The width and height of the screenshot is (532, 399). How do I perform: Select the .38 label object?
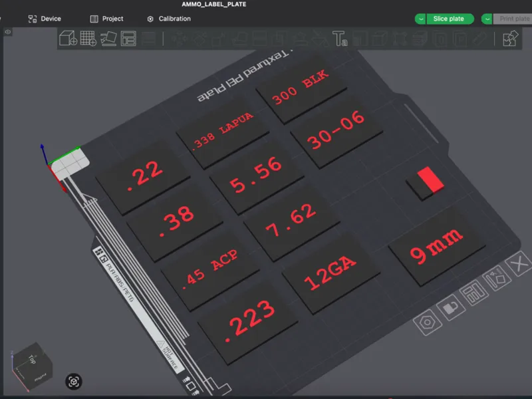point(175,223)
